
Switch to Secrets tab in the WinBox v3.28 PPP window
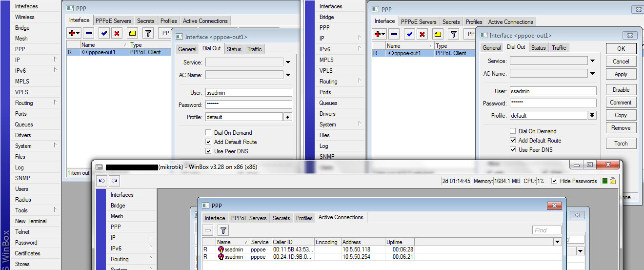pos(282,218)
